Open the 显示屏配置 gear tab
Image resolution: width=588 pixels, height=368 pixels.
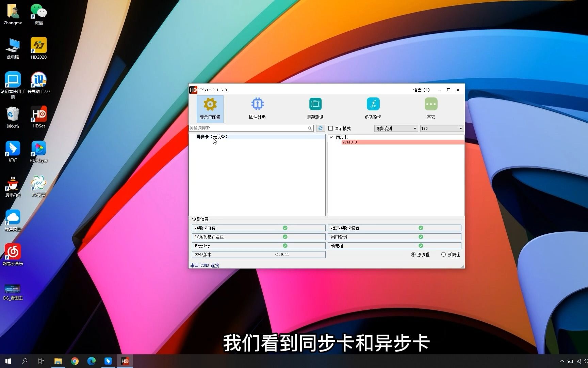pyautogui.click(x=210, y=109)
